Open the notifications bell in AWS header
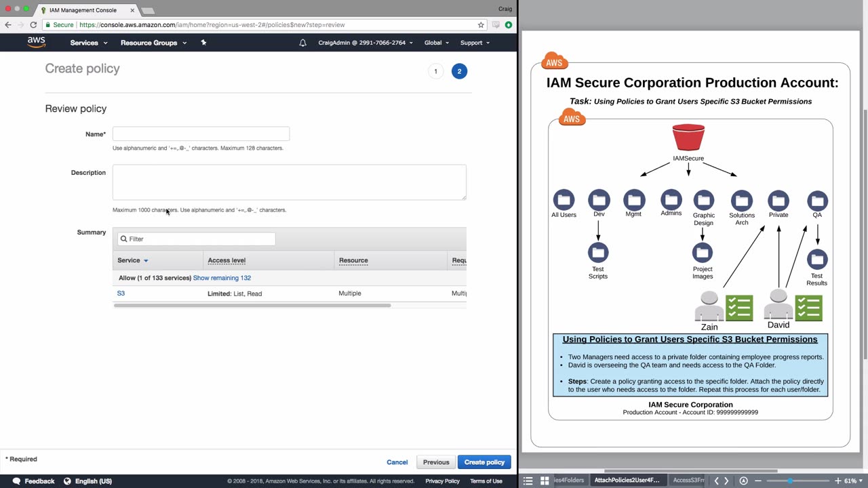 click(x=303, y=43)
